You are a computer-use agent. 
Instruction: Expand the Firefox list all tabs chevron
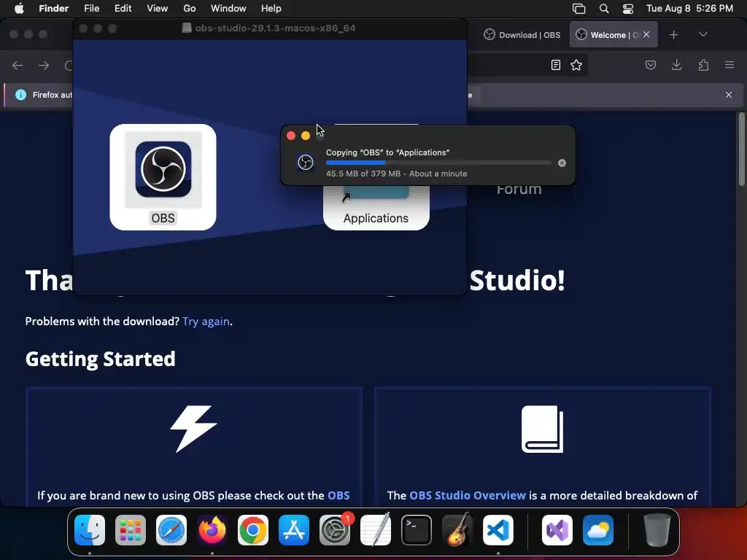coord(703,34)
